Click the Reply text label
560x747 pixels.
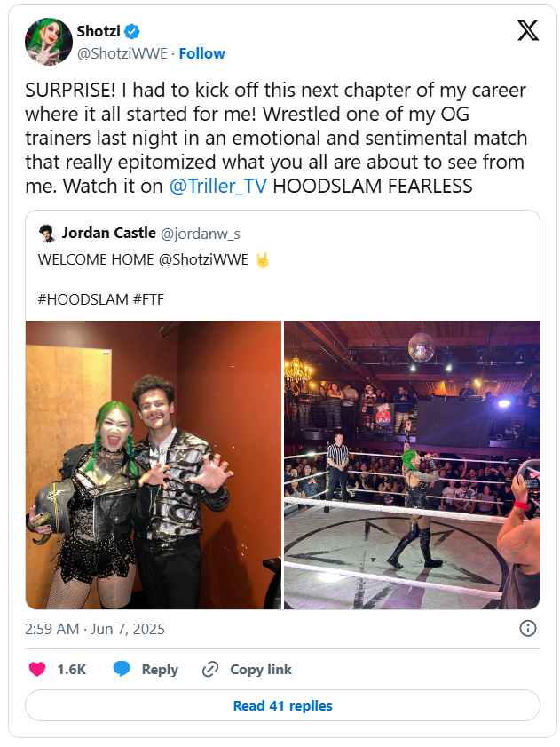[x=160, y=669]
